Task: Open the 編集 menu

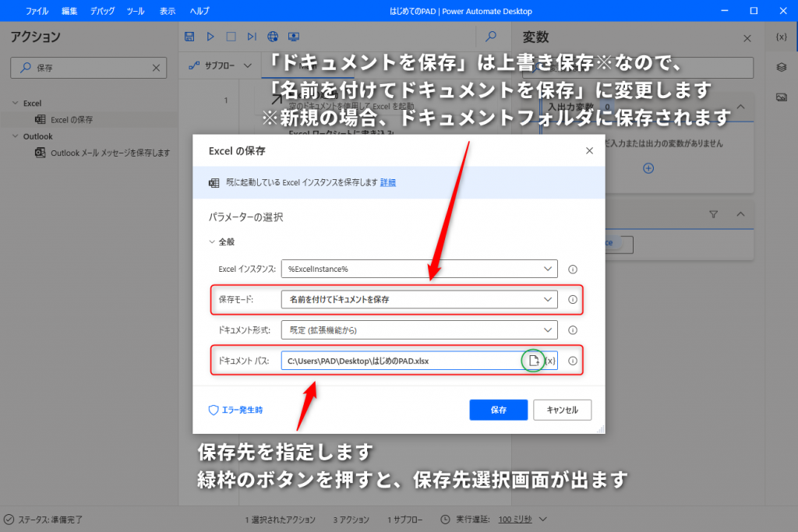Action: (x=69, y=11)
